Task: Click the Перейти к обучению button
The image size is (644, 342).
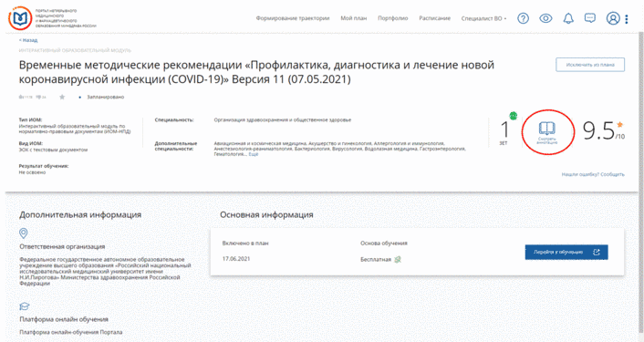Action: tap(566, 252)
